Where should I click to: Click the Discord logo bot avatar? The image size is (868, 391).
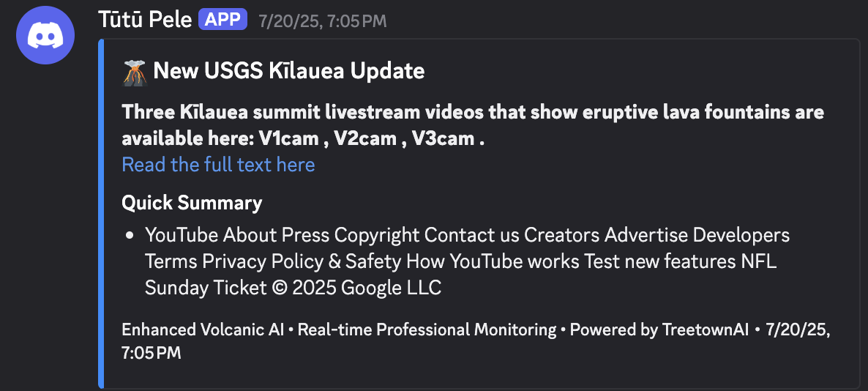(x=47, y=37)
